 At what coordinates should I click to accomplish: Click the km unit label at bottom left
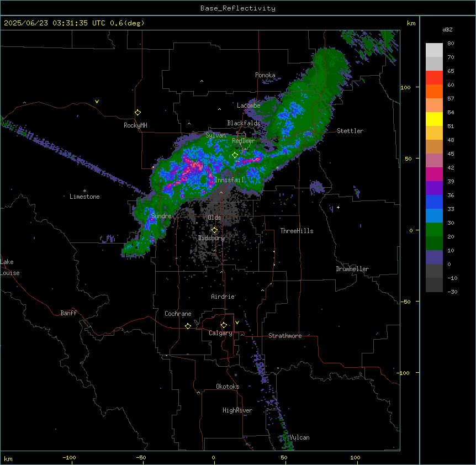click(x=8, y=458)
